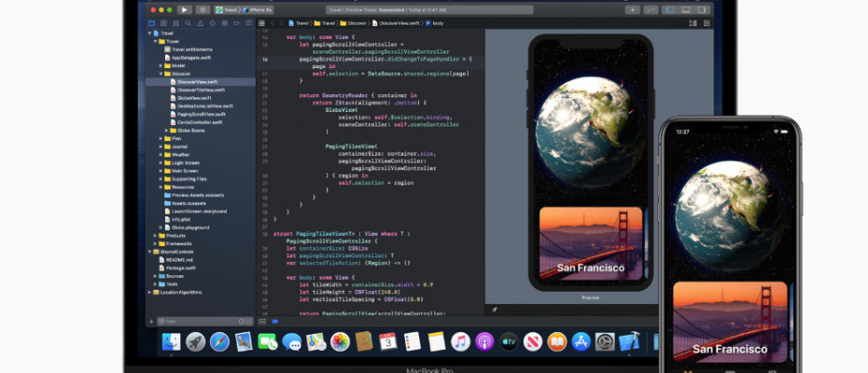
Task: Collapse the SharedControls package
Action: [149, 252]
